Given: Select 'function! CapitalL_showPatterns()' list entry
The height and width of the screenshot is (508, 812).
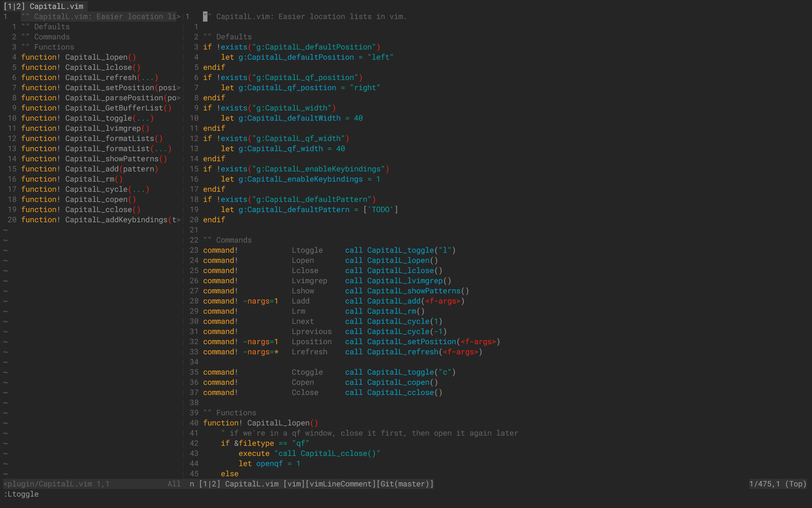Looking at the screenshot, I should 94,158.
